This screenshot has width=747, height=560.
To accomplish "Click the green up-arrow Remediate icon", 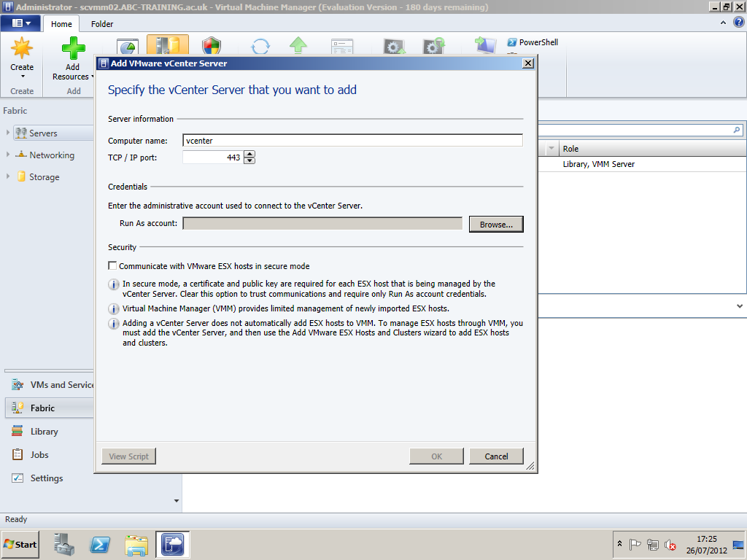I will pyautogui.click(x=298, y=45).
